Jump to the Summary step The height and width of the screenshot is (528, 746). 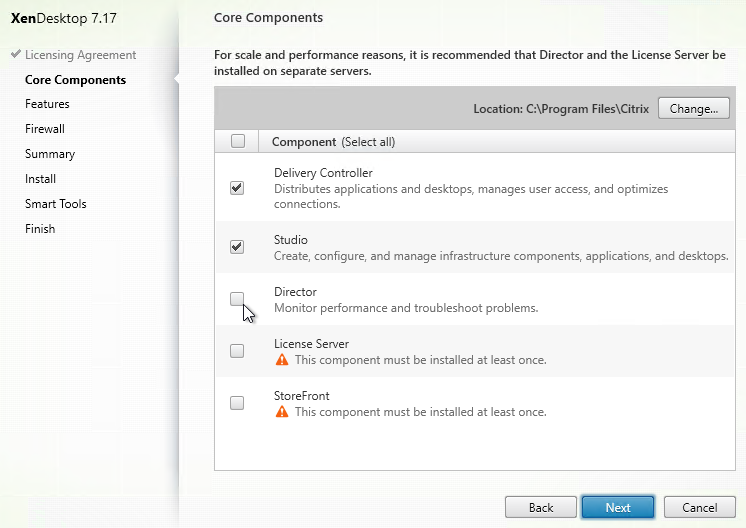50,154
